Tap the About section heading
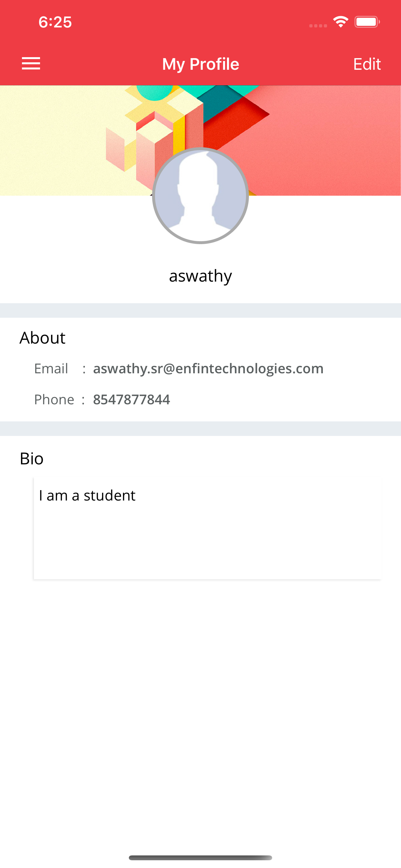401x868 pixels. point(43,338)
